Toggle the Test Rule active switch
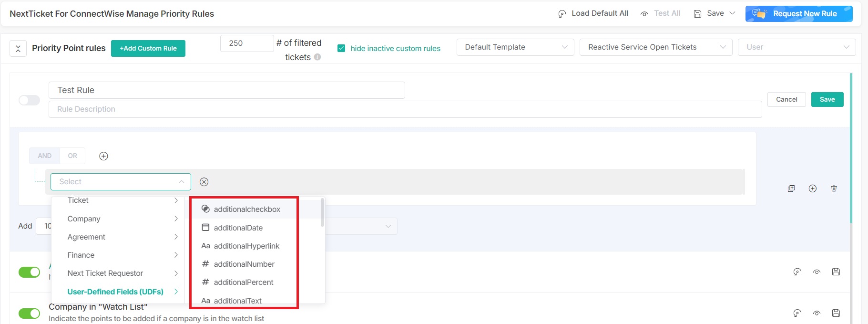 (29, 100)
